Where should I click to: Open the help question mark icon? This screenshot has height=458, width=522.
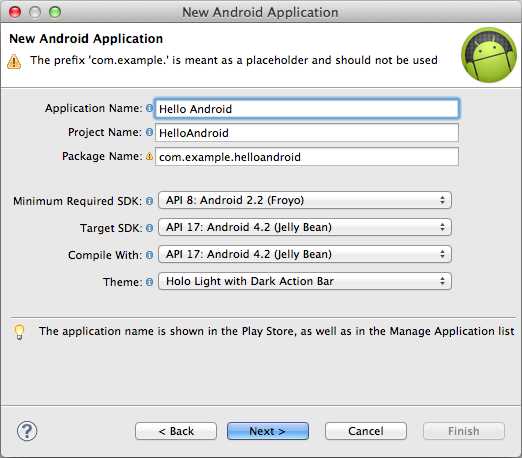(27, 431)
